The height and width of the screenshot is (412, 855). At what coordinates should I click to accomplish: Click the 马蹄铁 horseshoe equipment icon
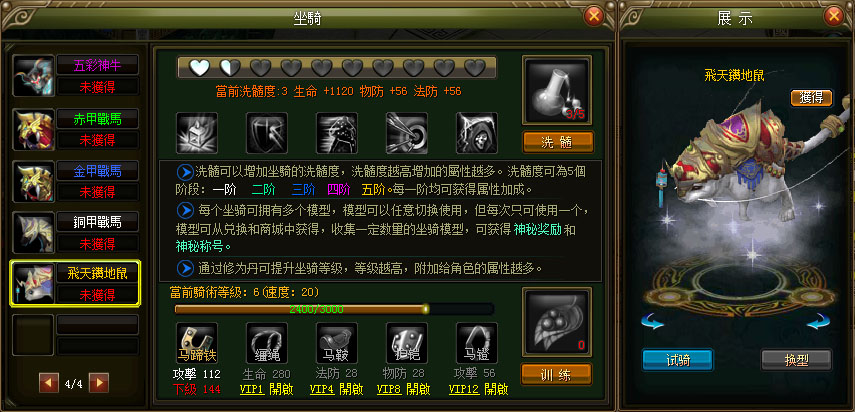tap(197, 343)
